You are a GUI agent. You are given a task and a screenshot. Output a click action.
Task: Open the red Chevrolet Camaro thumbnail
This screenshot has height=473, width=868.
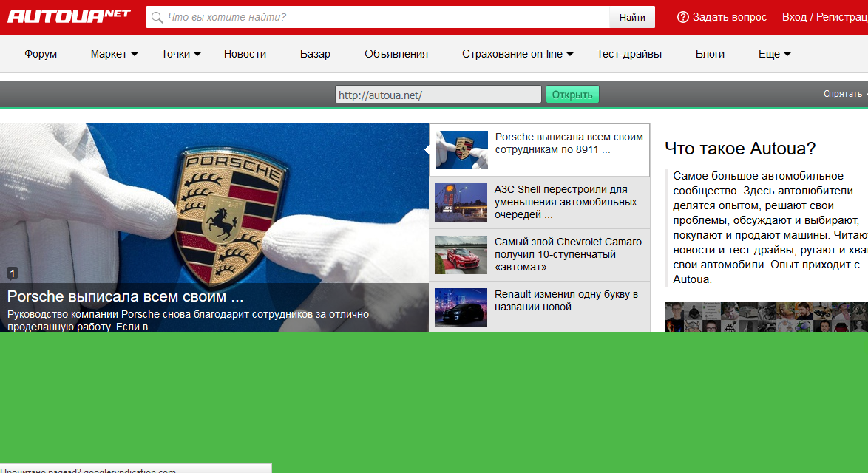click(461, 255)
